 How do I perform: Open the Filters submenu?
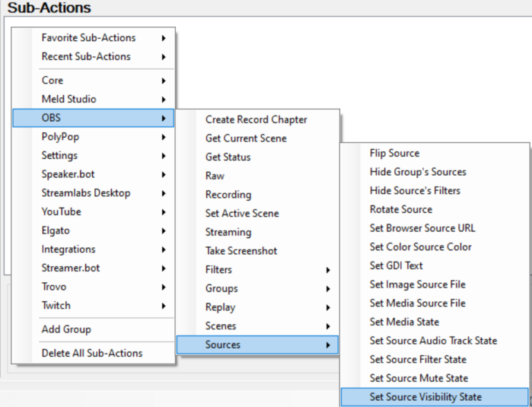pyautogui.click(x=219, y=270)
